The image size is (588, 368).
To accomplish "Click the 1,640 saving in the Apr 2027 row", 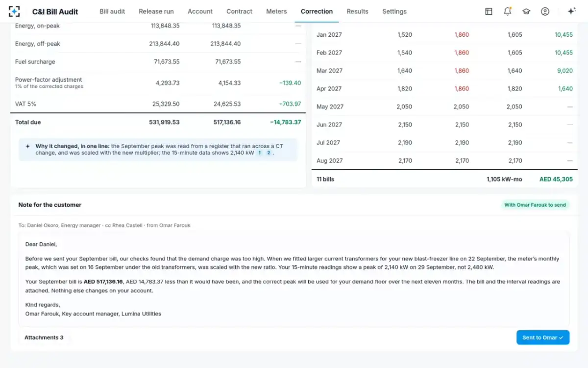I will click(x=565, y=89).
